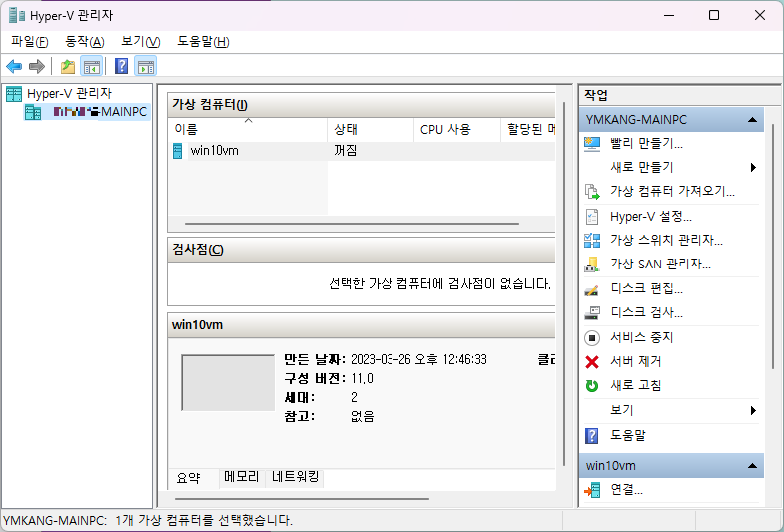Open Hyper-V 설정... action
The width and height of the screenshot is (784, 532).
coord(651,217)
